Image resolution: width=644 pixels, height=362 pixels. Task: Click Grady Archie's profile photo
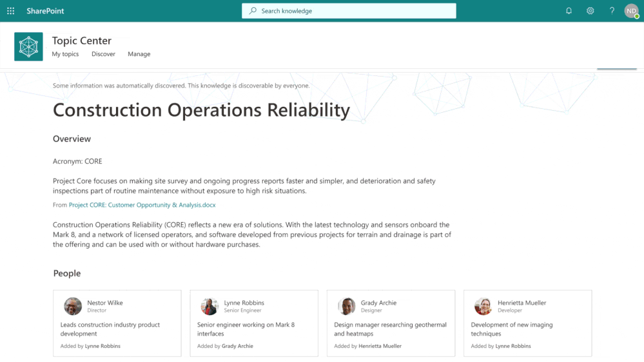347,306
